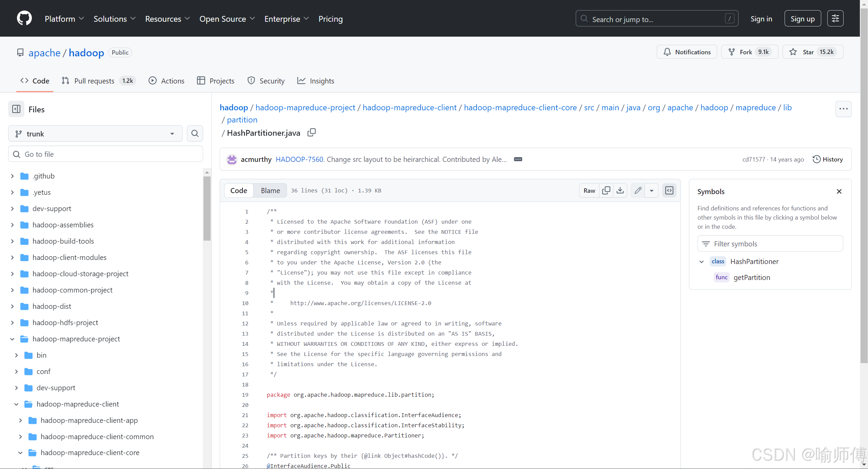The height and width of the screenshot is (469, 868).
Task: Select the Code view tab
Action: [x=239, y=190]
